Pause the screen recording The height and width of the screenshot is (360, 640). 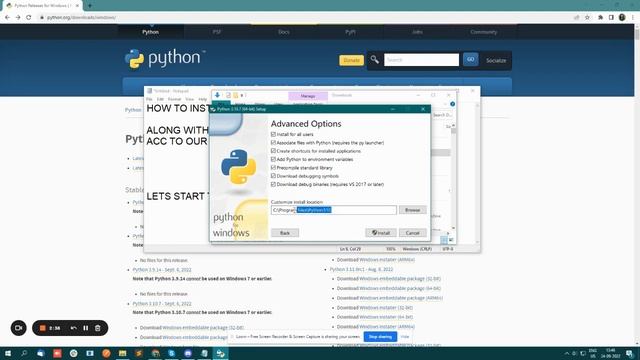[86, 328]
